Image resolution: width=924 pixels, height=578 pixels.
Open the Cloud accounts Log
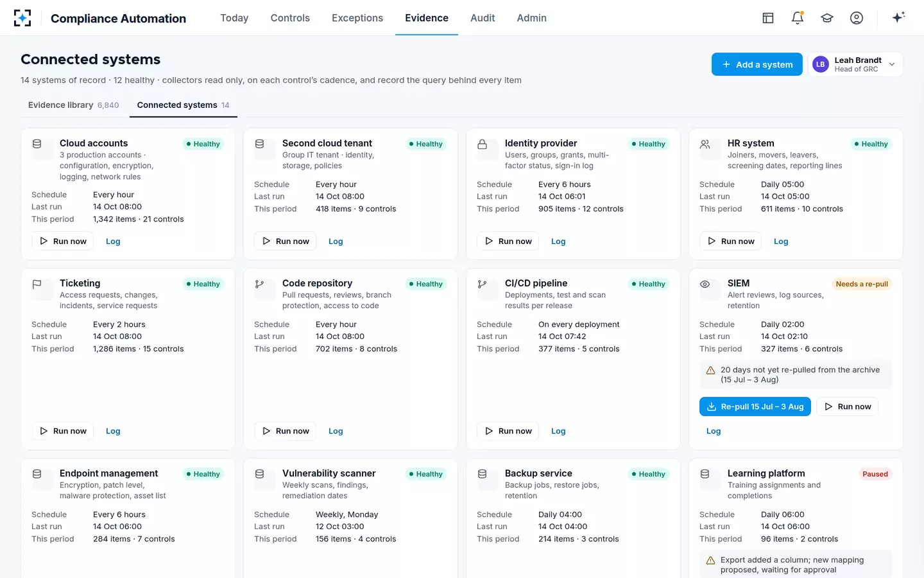(113, 241)
